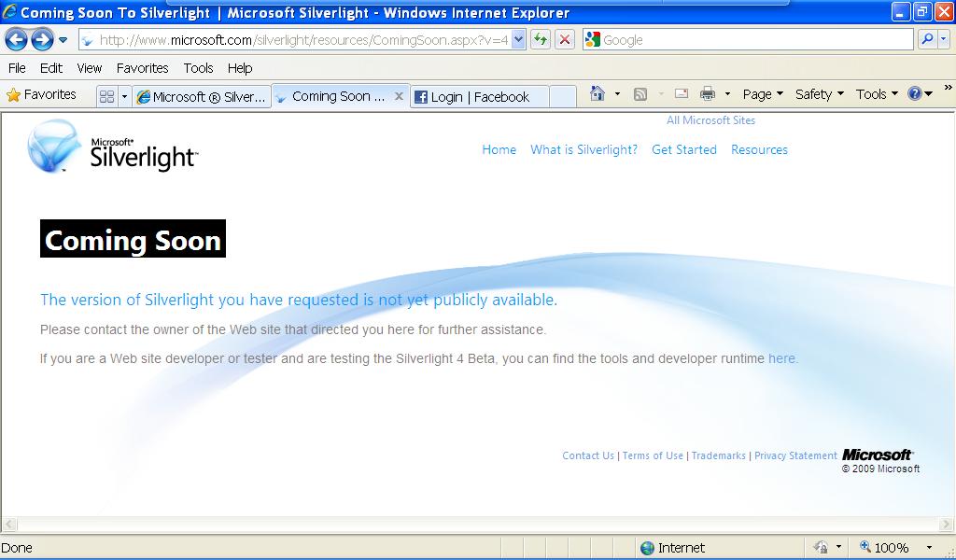Click the browser Back arrow button
The height and width of the screenshot is (560, 956).
click(16, 40)
